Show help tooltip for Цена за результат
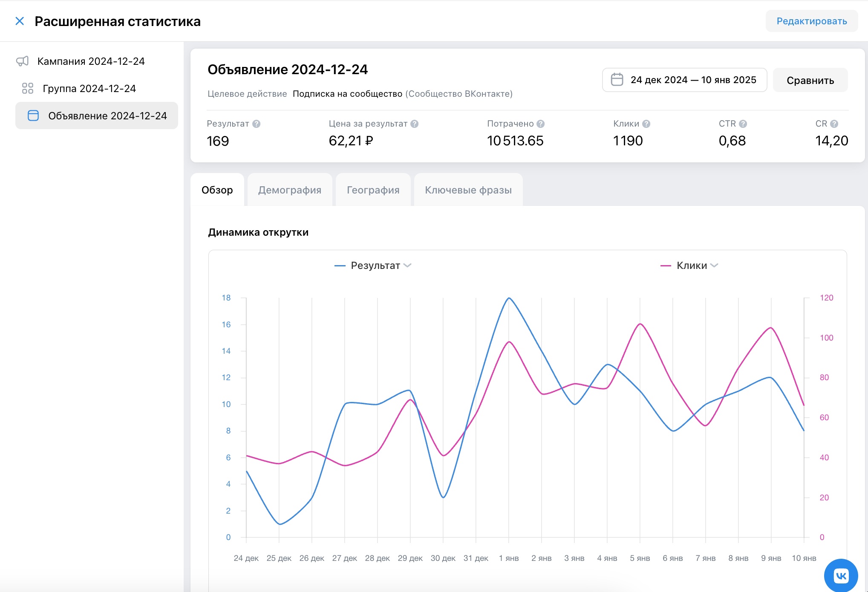 (415, 124)
